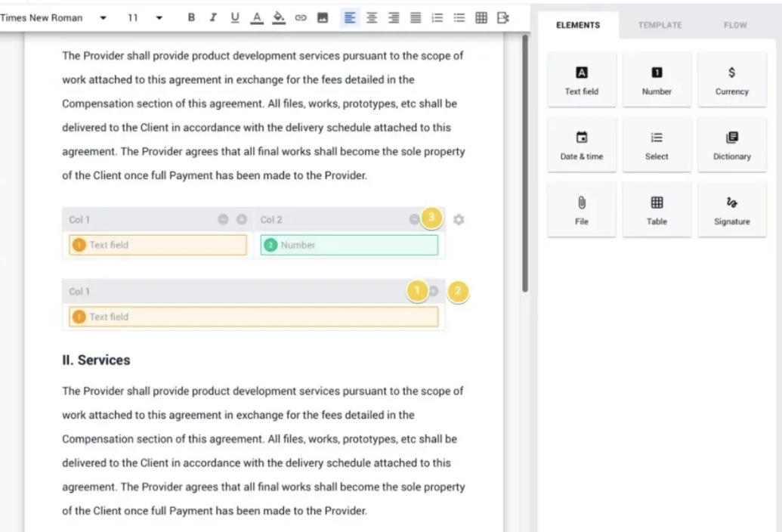Switch to the Flow tab

(734, 25)
